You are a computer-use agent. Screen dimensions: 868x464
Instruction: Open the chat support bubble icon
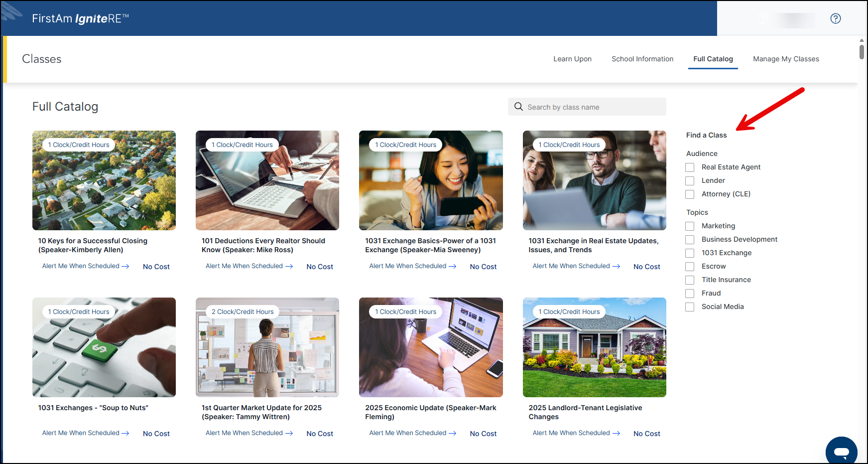(x=841, y=452)
